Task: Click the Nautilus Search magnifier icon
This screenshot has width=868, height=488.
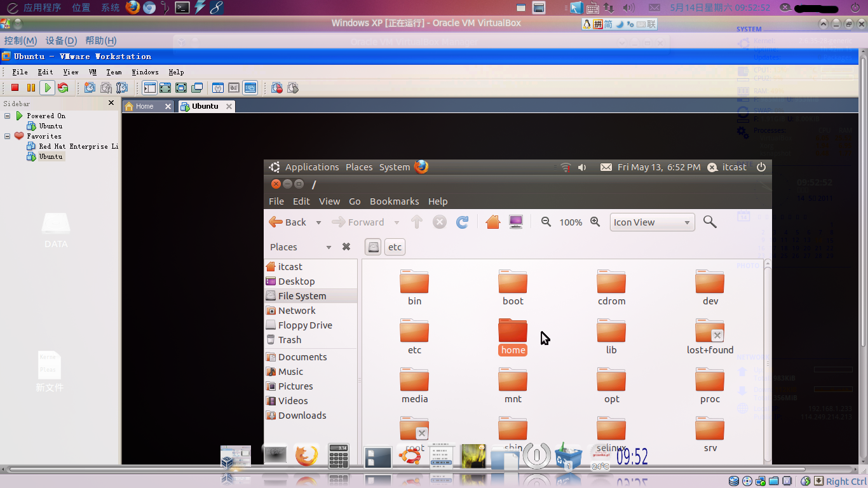Action: 710,222
